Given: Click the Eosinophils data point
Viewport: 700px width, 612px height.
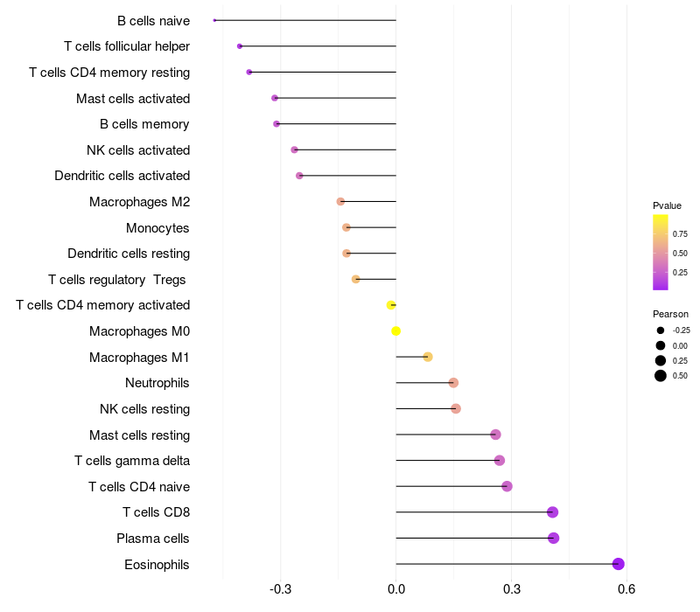Looking at the screenshot, I should coord(618,564).
